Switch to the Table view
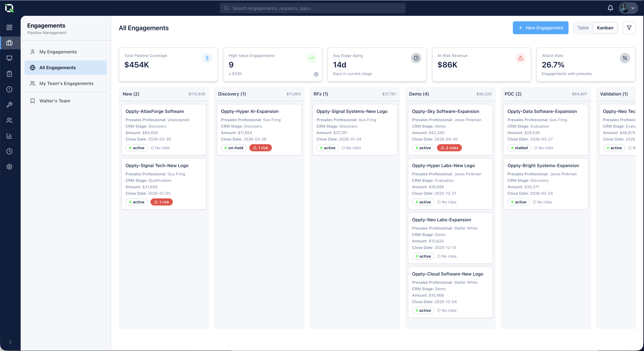Screen dimensions: 644x351 pos(583,27)
